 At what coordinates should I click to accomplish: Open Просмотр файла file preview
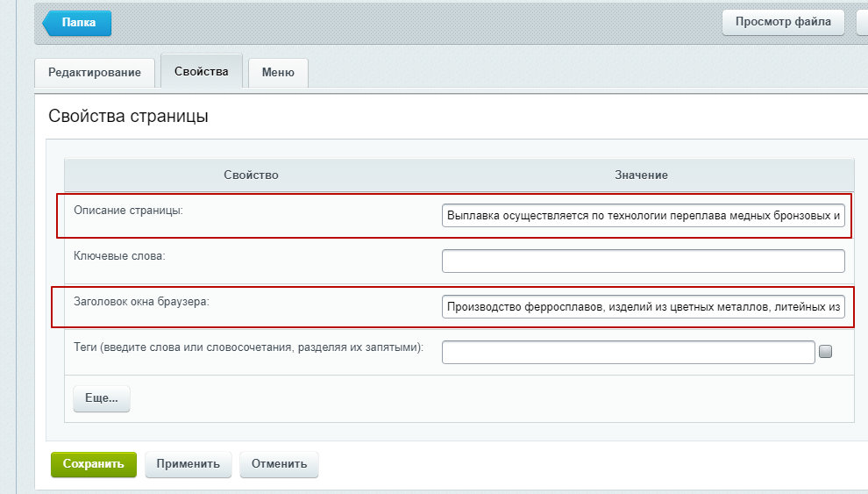pyautogui.click(x=783, y=22)
